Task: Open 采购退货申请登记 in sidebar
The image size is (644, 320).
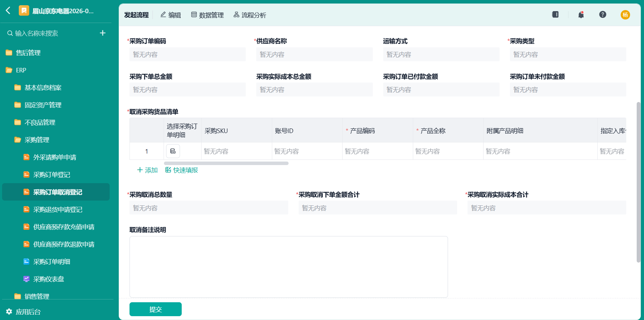Action: [x=57, y=209]
